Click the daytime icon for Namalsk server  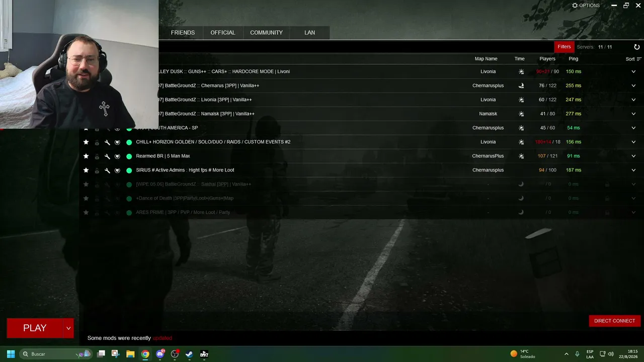point(521,114)
